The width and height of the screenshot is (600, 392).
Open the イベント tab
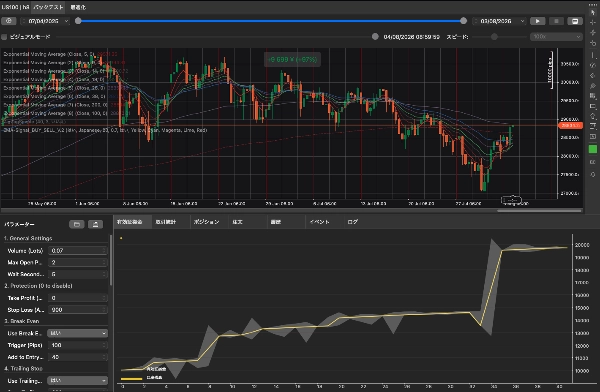(x=319, y=222)
